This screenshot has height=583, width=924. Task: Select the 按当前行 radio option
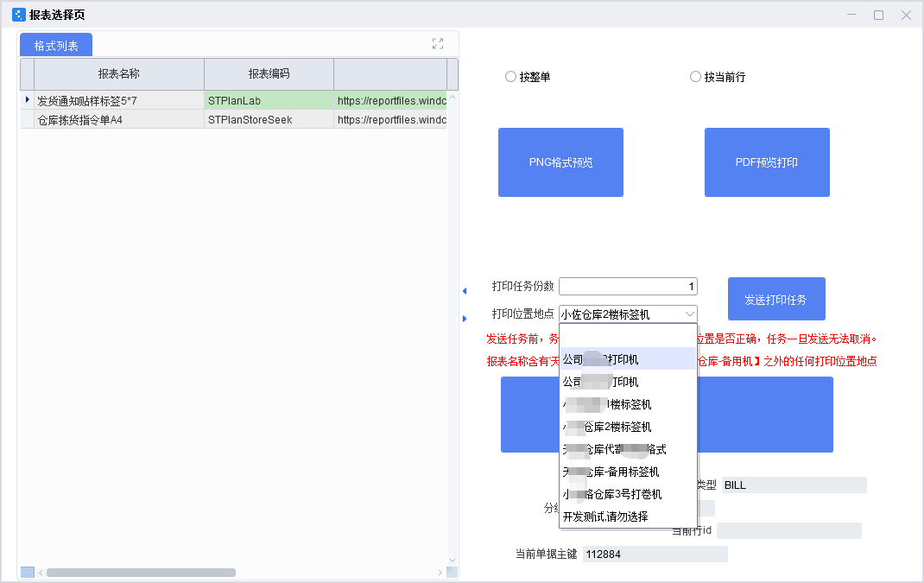(695, 77)
